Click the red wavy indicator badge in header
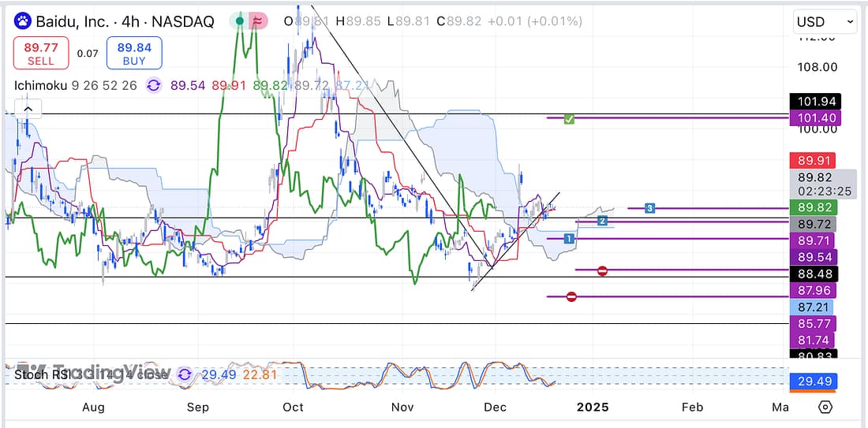The height and width of the screenshot is (428, 868). coord(258,21)
